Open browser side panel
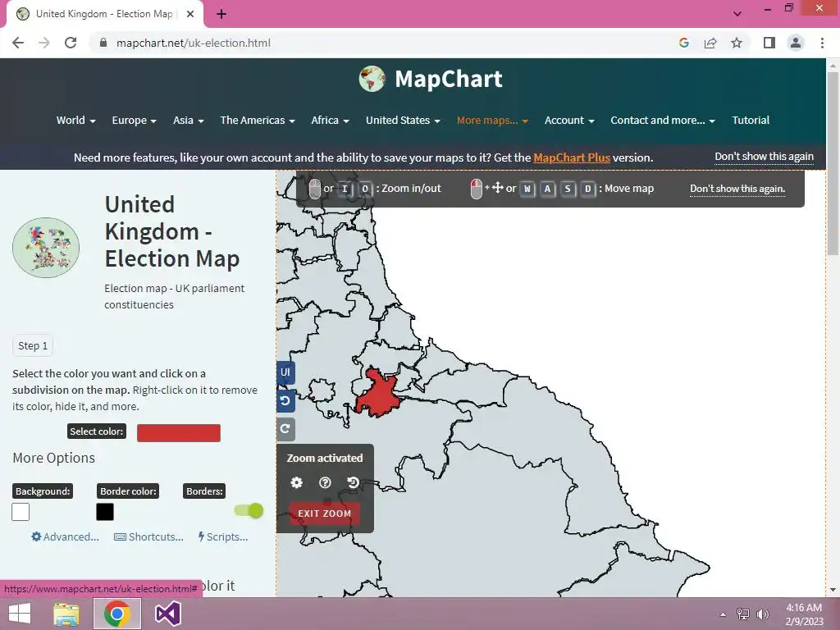Image resolution: width=840 pixels, height=630 pixels. [x=769, y=43]
